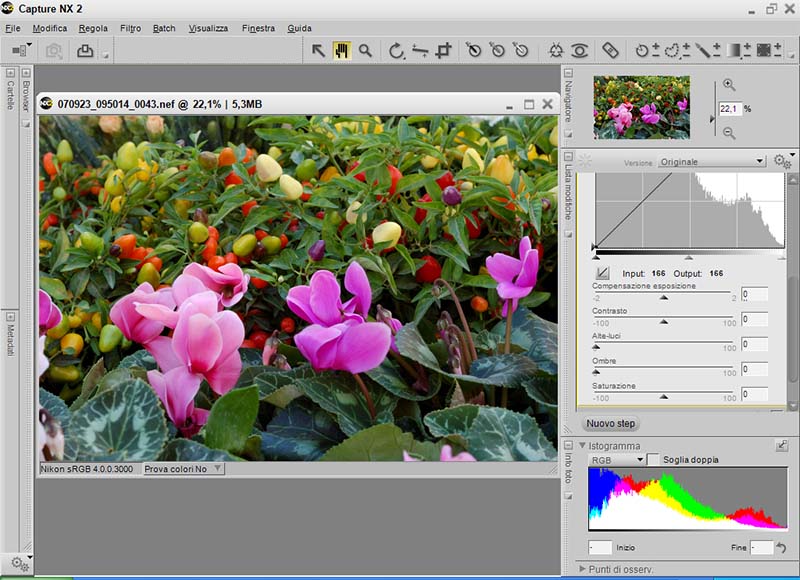Image resolution: width=800 pixels, height=580 pixels.
Task: Click the reset arrow beside Fine field
Action: pyautogui.click(x=781, y=548)
